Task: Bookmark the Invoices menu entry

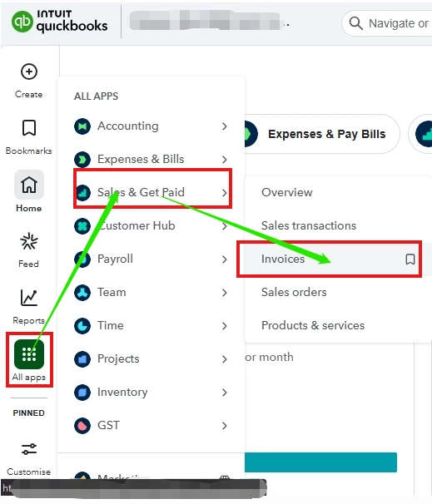Action: (x=410, y=259)
